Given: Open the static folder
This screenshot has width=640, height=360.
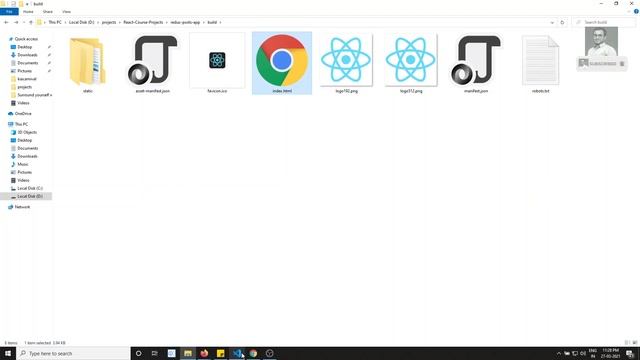Looking at the screenshot, I should [x=87, y=64].
